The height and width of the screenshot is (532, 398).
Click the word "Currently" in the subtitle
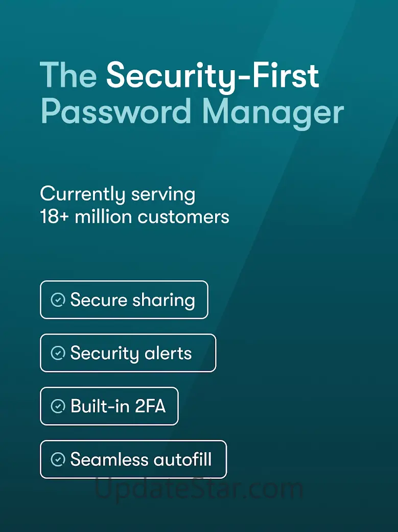[82, 194]
